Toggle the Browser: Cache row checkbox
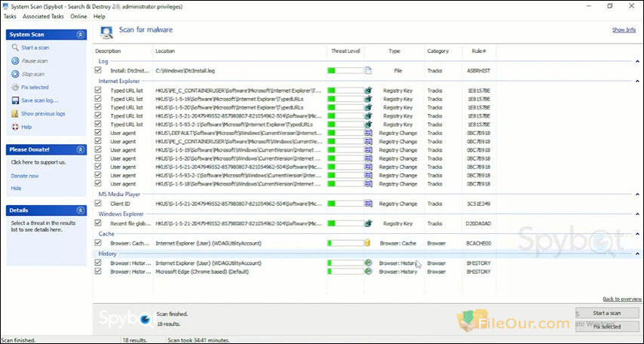This screenshot has width=644, height=344. coord(98,243)
